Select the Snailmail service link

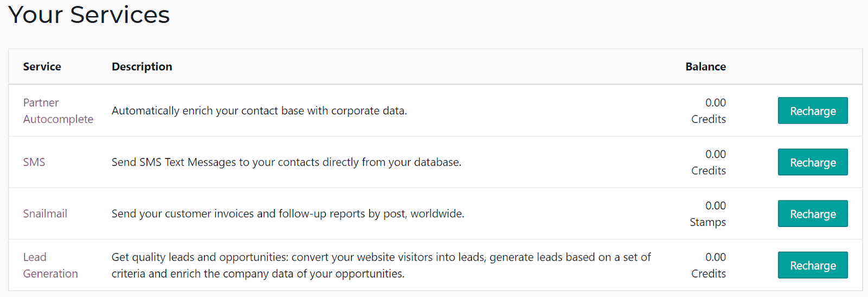point(45,214)
